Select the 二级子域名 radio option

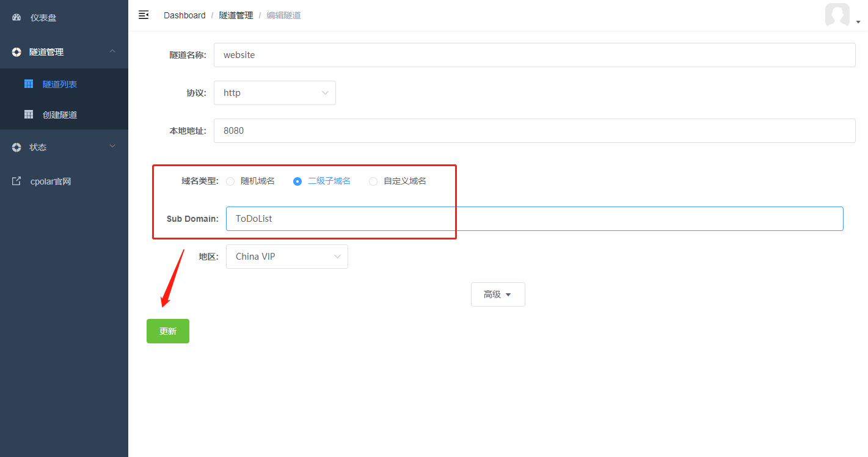pos(297,181)
